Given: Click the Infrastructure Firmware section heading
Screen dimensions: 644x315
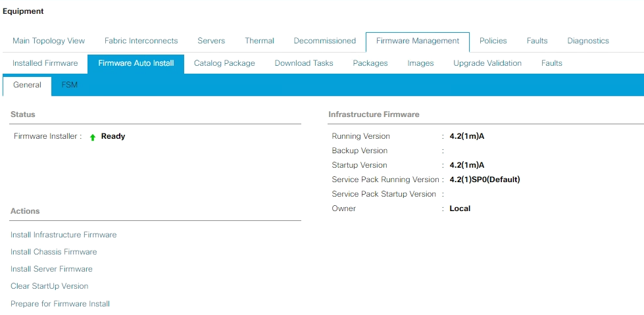Looking at the screenshot, I should pos(374,114).
